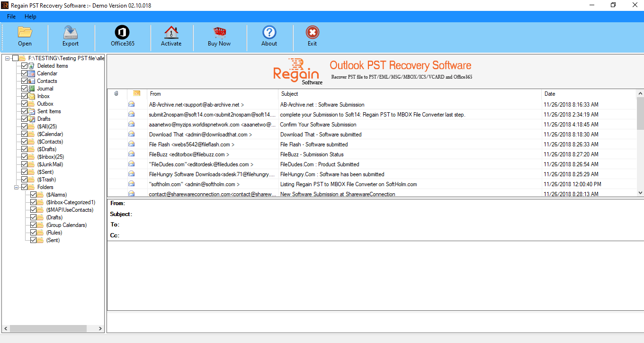The height and width of the screenshot is (343, 644).
Task: Uncheck the Inbox checkbox
Action: point(25,96)
